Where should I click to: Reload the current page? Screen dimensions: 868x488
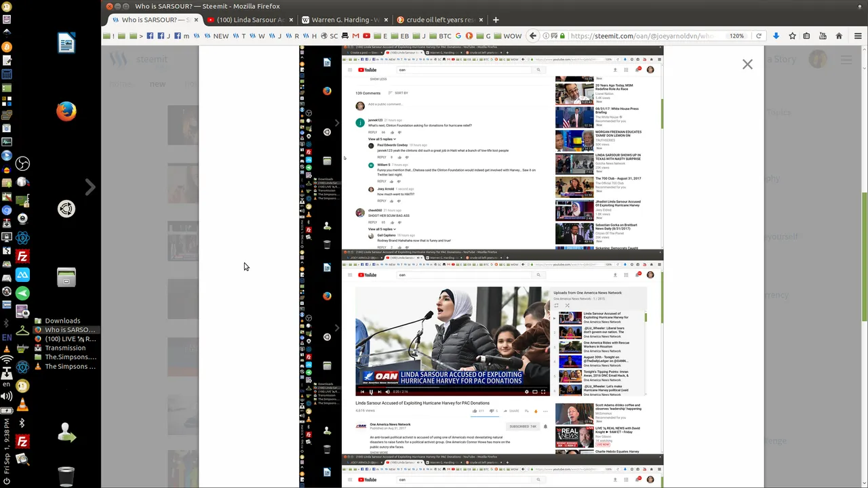click(758, 36)
